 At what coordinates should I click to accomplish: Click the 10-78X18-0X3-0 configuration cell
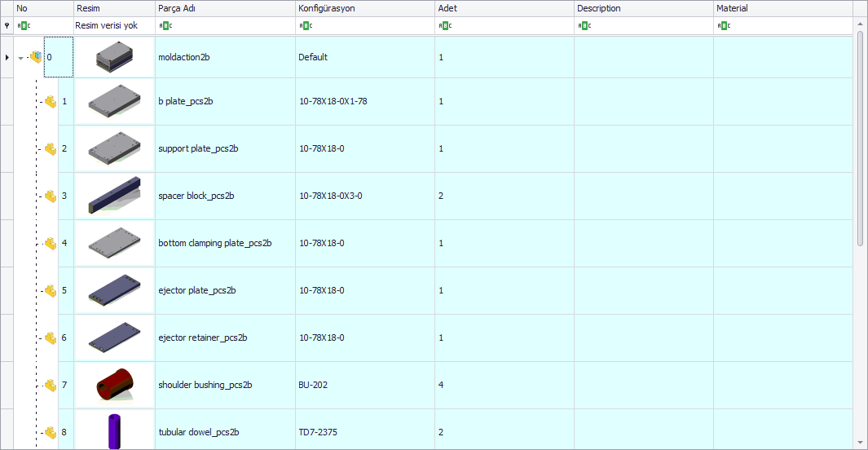(365, 196)
